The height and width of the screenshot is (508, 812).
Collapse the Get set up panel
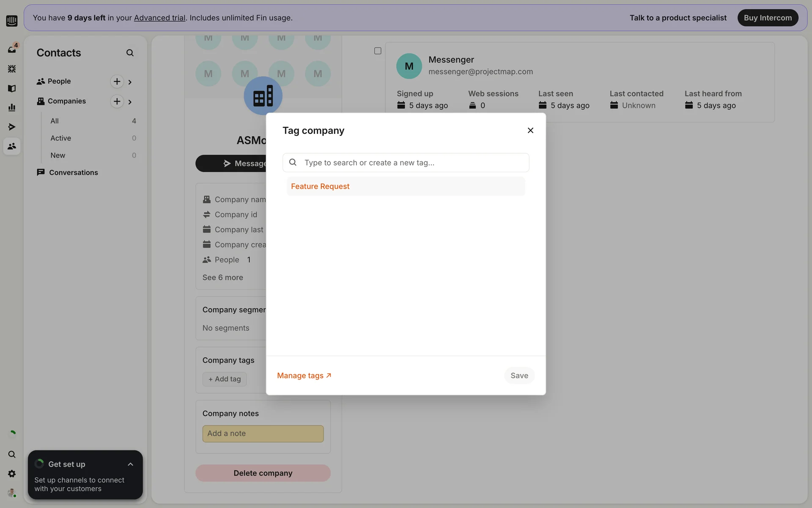coord(130,464)
